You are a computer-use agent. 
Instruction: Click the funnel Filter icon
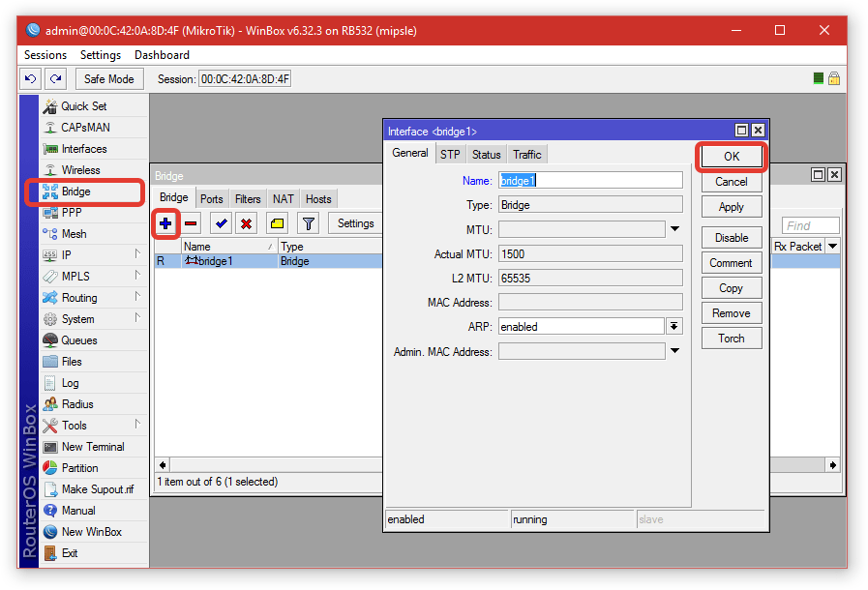pyautogui.click(x=308, y=223)
